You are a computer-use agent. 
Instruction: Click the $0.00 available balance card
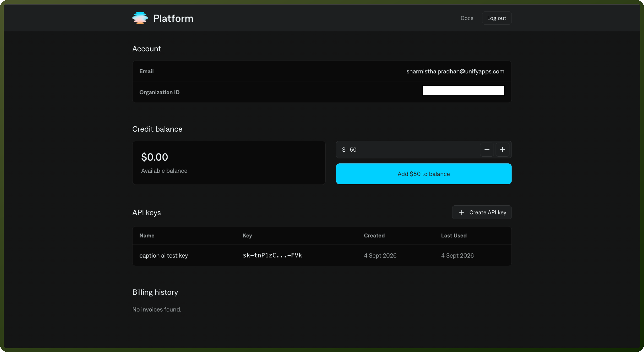click(x=229, y=163)
